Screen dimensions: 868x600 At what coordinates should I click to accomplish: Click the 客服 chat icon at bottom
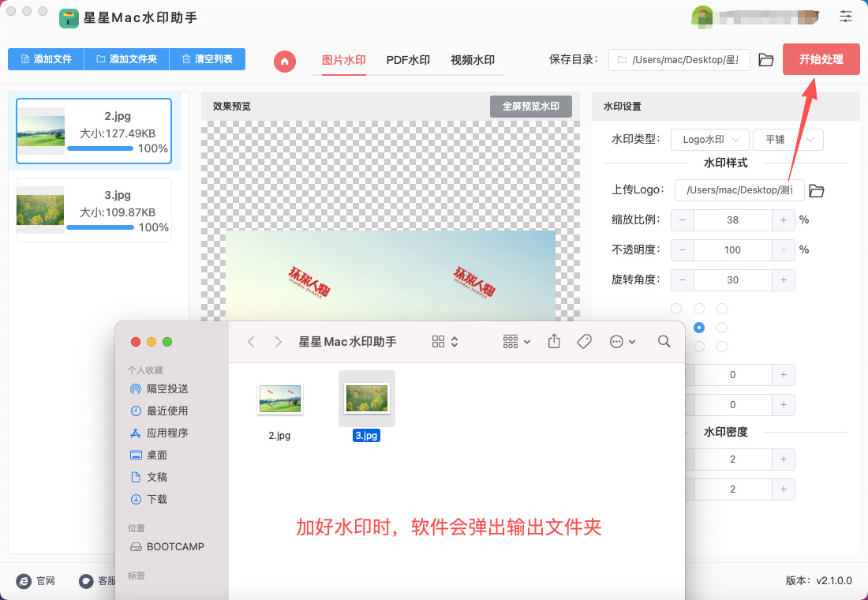click(x=86, y=580)
